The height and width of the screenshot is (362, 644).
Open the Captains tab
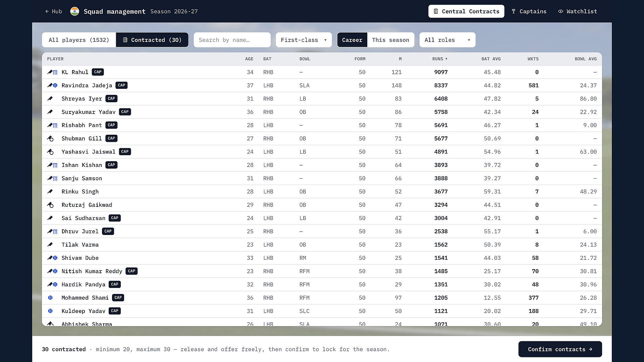(x=529, y=11)
